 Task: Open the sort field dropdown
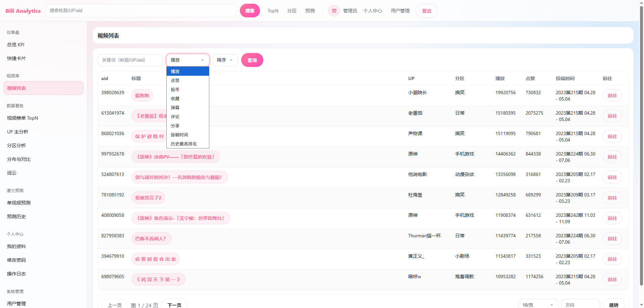pyautogui.click(x=187, y=60)
